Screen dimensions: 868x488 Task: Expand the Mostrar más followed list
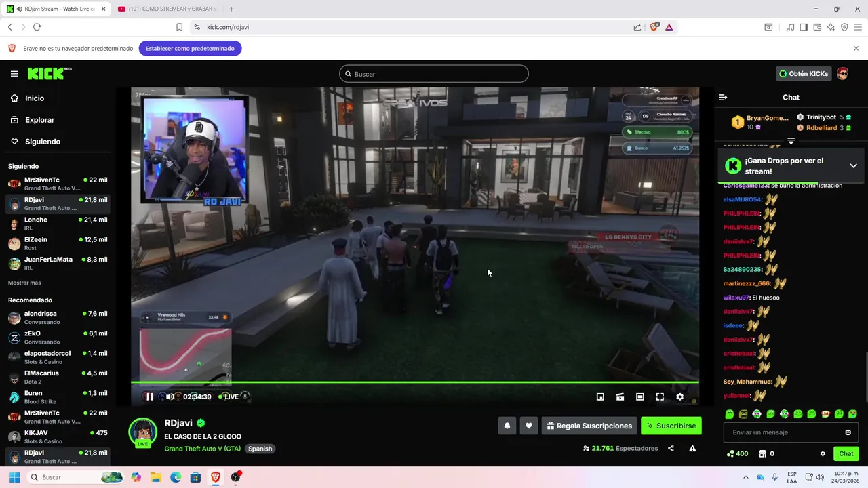(x=24, y=283)
